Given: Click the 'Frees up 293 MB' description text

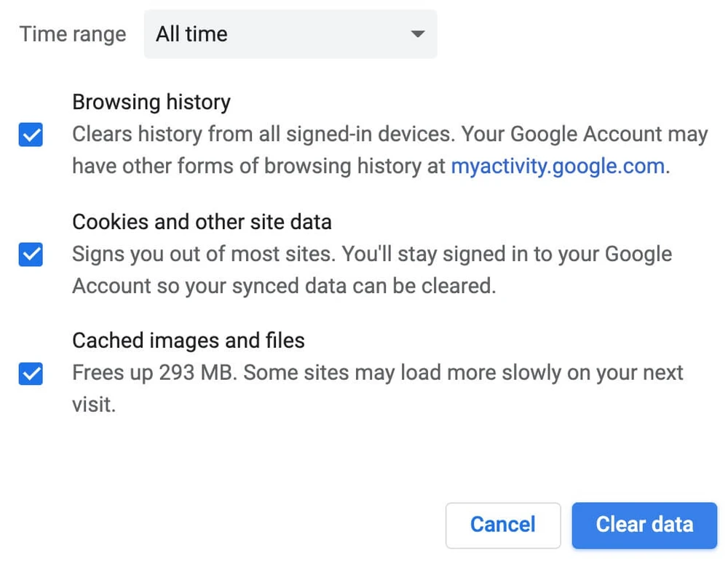Looking at the screenshot, I should (x=155, y=373).
